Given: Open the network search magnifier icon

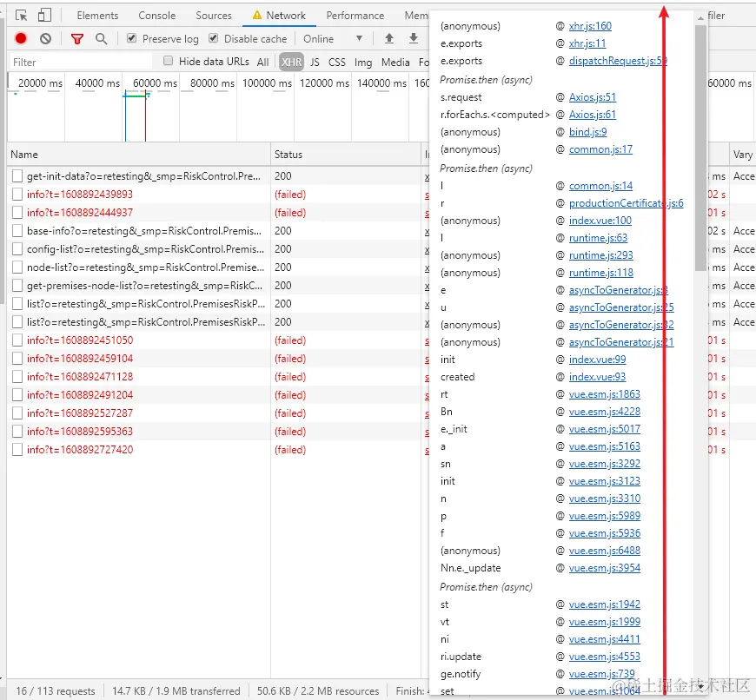Looking at the screenshot, I should pos(102,38).
